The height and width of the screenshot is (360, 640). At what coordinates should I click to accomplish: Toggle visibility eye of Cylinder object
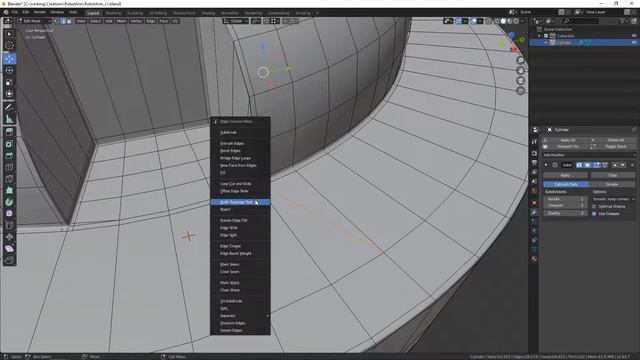pyautogui.click(x=634, y=42)
